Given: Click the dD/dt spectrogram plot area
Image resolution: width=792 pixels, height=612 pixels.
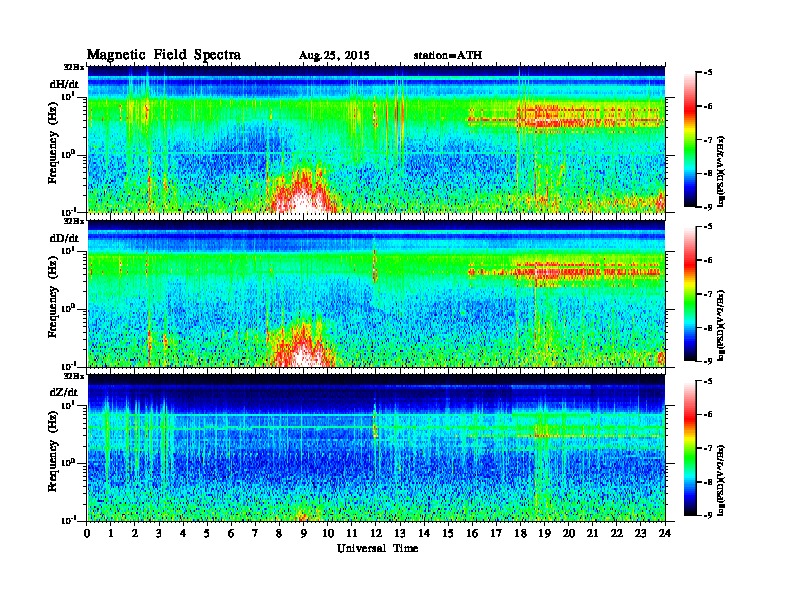Looking at the screenshot, I should click(x=376, y=293).
